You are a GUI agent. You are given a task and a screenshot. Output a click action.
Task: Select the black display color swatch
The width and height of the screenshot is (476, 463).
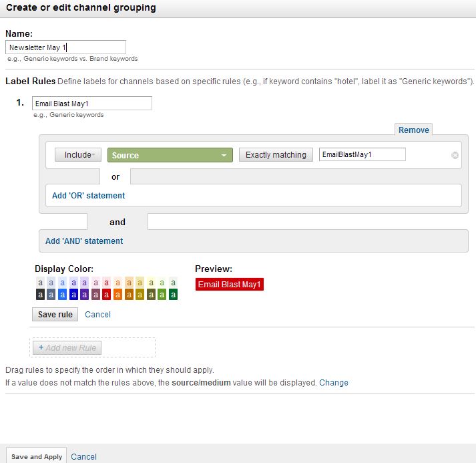click(40, 294)
